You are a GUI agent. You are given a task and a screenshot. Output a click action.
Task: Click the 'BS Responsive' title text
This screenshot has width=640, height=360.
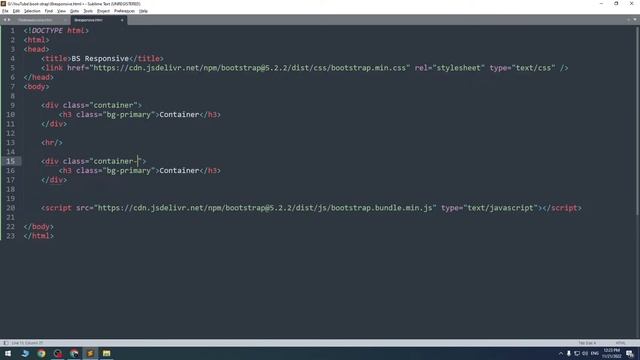click(100, 59)
